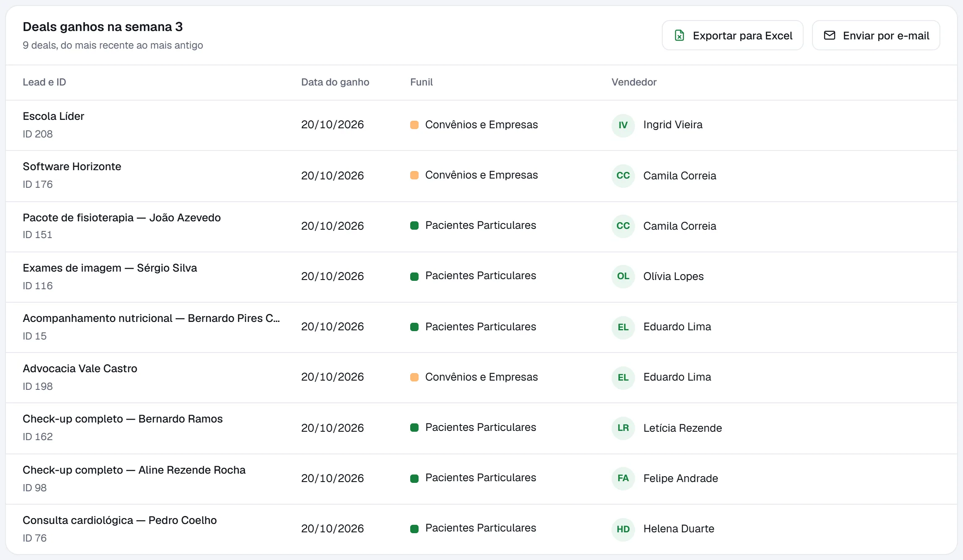963x560 pixels.
Task: Click the green funnel dot in the Exames de imagem row
Action: [x=414, y=277]
